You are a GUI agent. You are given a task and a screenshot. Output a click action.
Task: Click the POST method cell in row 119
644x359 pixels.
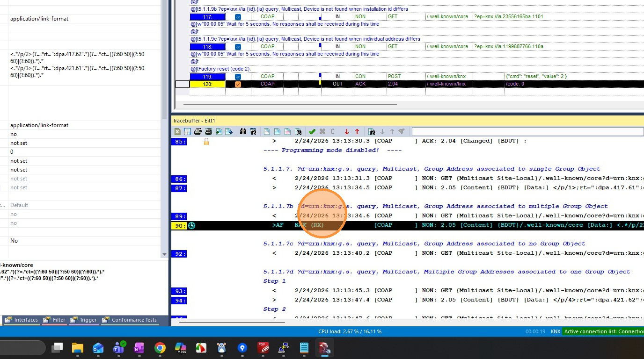pyautogui.click(x=405, y=77)
